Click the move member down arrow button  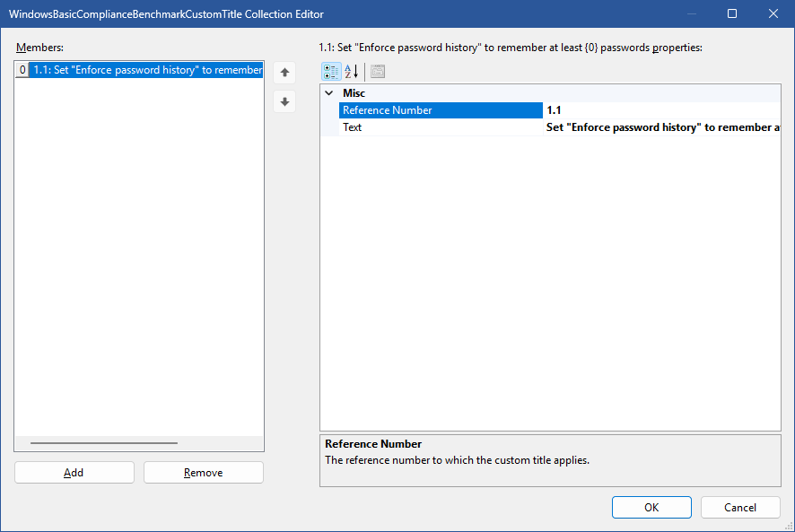pos(284,102)
